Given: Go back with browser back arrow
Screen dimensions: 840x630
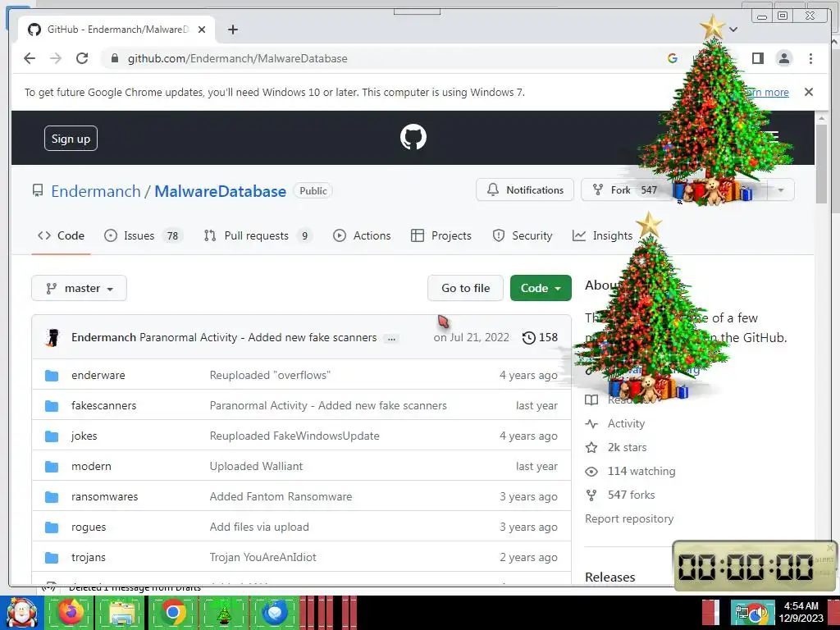Looking at the screenshot, I should pos(30,58).
